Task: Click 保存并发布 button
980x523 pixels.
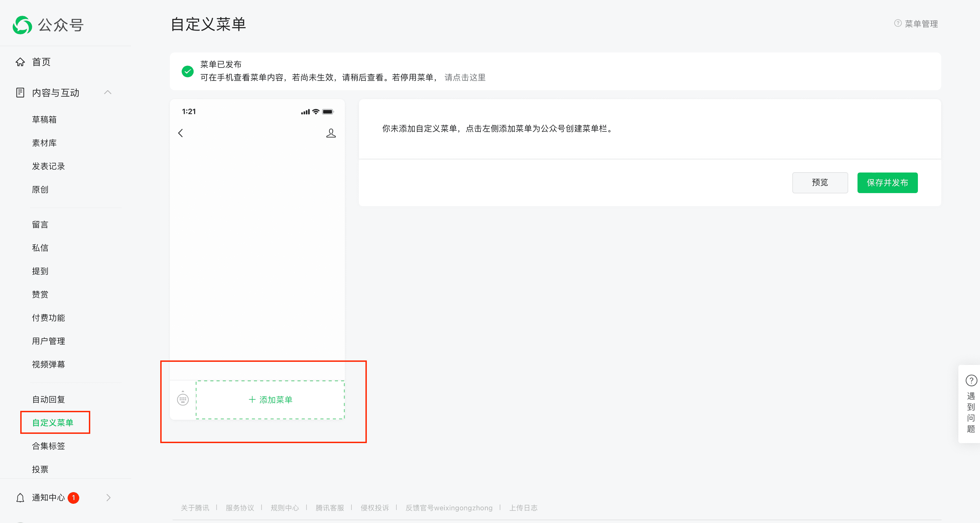Action: pos(887,182)
